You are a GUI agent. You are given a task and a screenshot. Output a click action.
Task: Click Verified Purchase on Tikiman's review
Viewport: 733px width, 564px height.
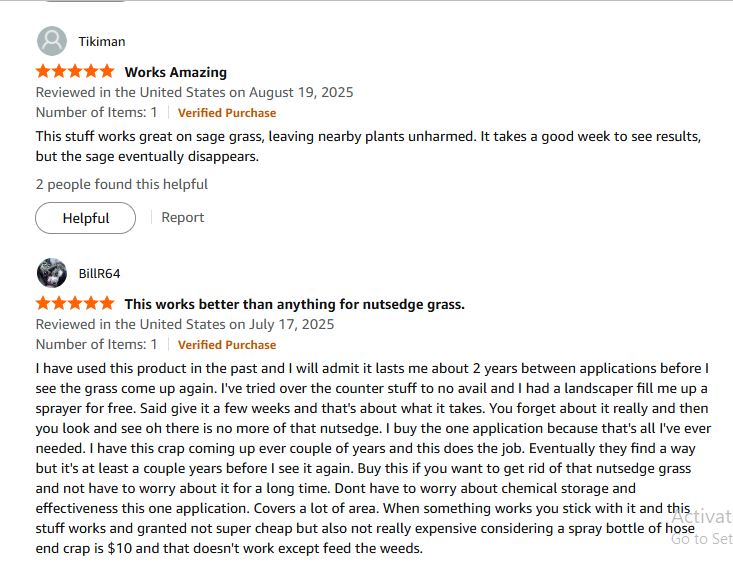click(227, 113)
